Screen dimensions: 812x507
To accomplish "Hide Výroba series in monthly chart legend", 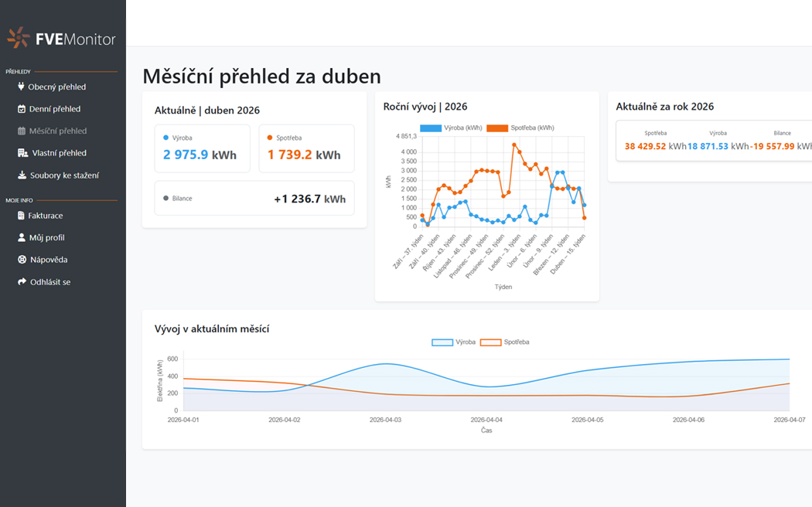I will click(454, 342).
